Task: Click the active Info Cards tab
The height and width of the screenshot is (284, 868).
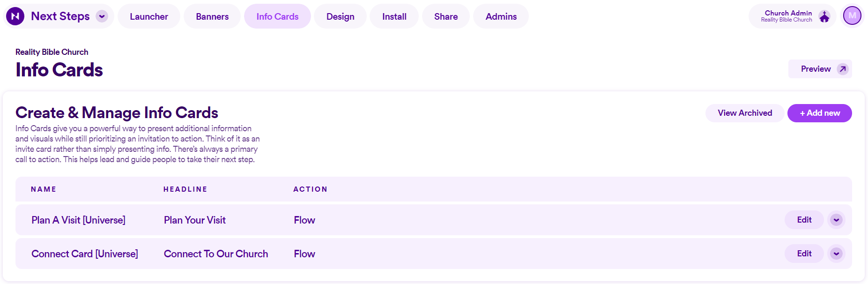Action: point(277,16)
